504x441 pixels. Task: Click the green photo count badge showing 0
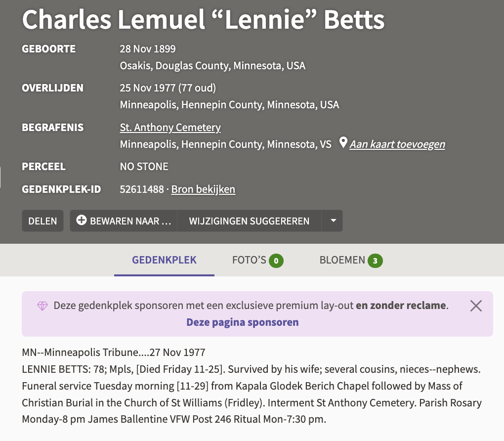pyautogui.click(x=276, y=261)
